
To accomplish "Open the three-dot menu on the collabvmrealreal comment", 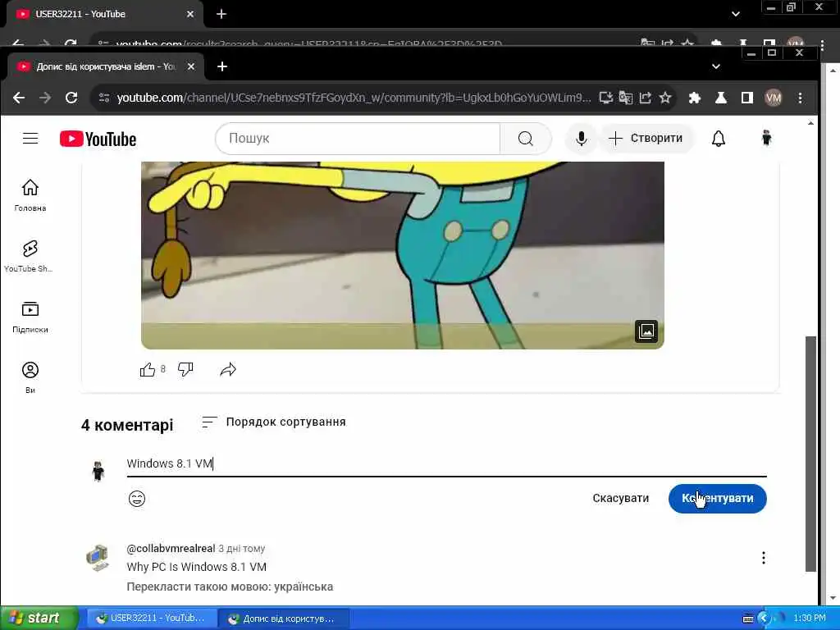I will tap(764, 558).
